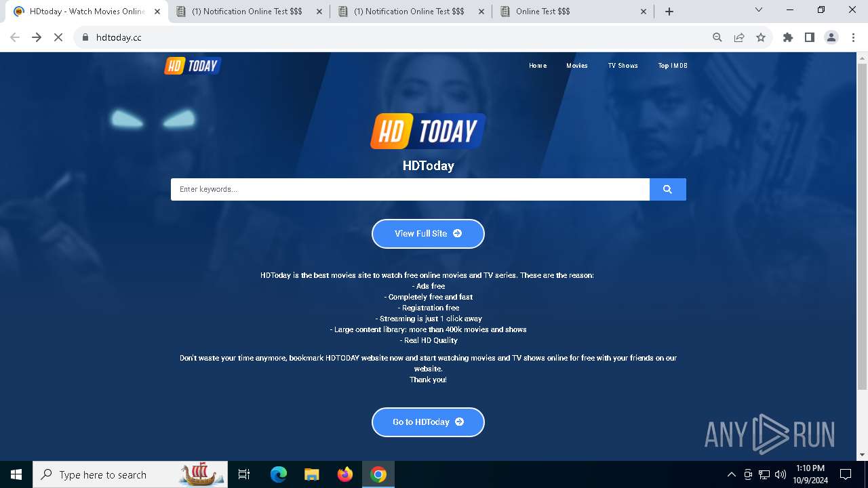Open the taskbar clock showing 1:10 PM

pyautogui.click(x=810, y=474)
